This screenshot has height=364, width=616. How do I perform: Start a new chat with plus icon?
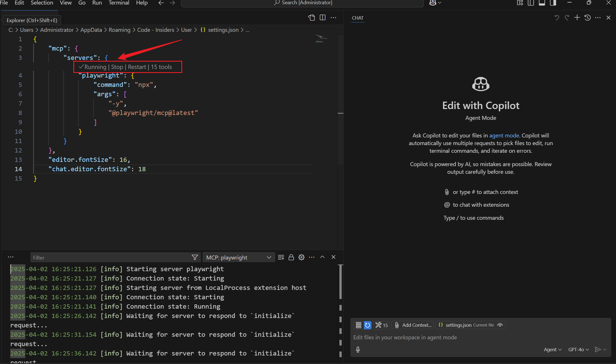click(577, 18)
